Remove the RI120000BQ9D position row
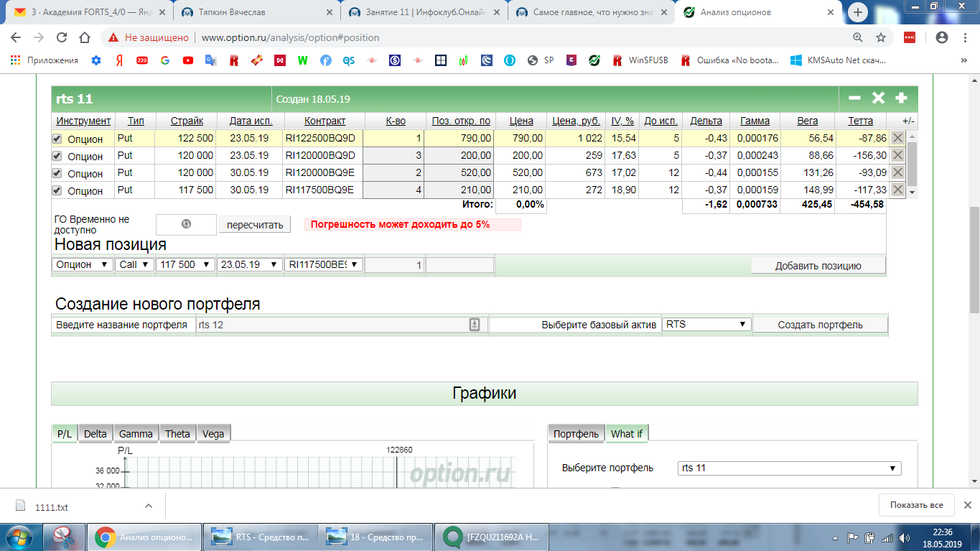 click(897, 155)
